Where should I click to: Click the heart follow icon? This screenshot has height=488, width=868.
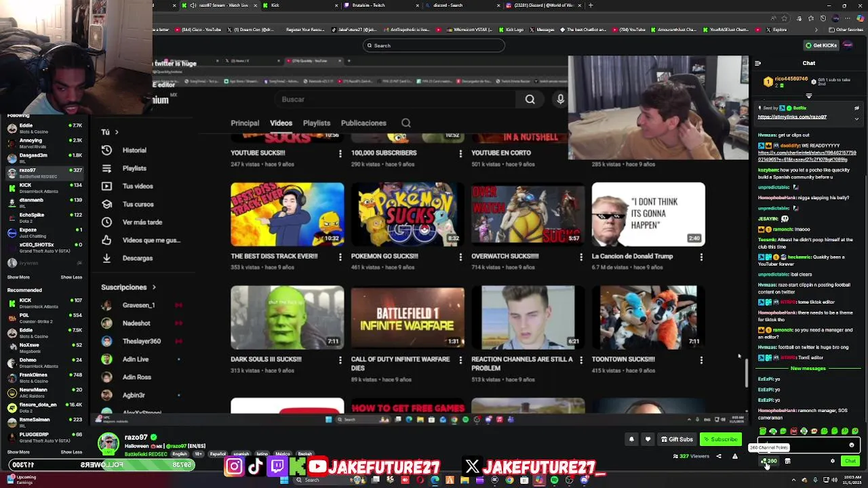[648, 439]
